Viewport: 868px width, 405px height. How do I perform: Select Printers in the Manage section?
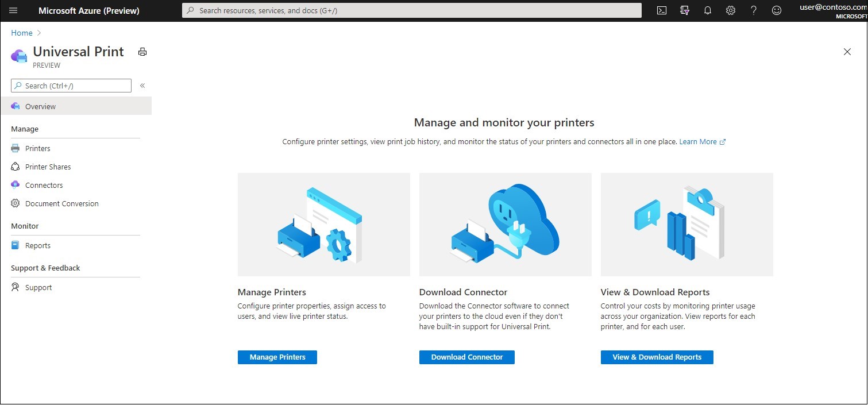[x=38, y=148]
